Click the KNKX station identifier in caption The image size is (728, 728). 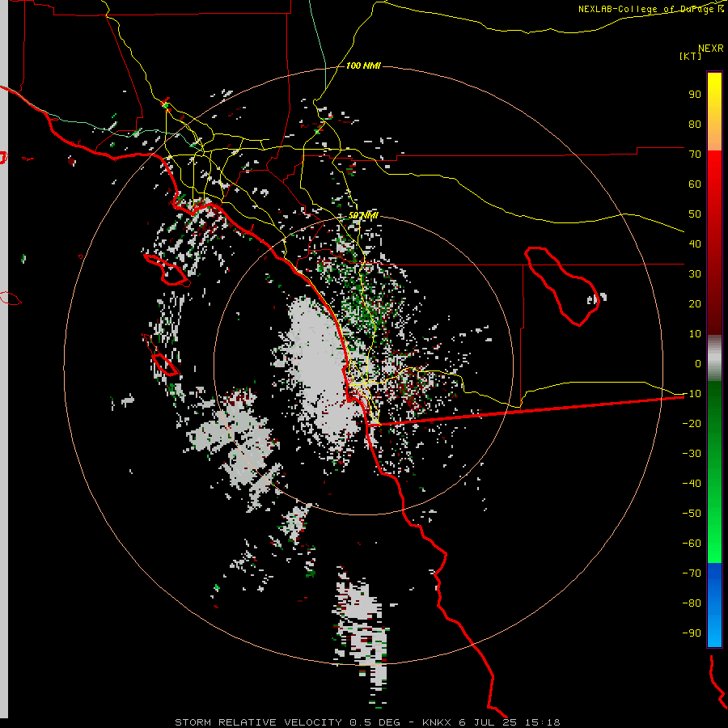point(438,722)
